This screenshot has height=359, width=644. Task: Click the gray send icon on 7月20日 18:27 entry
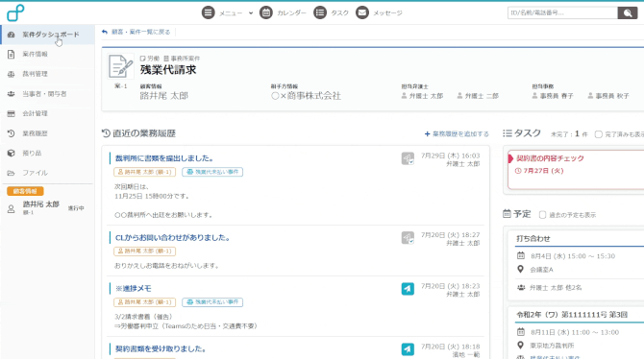click(408, 237)
